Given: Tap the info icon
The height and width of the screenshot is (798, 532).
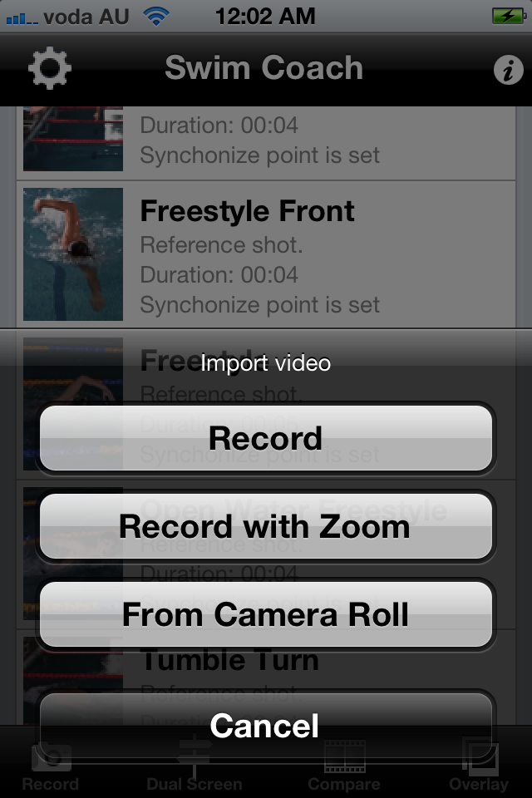Looking at the screenshot, I should pyautogui.click(x=508, y=70).
